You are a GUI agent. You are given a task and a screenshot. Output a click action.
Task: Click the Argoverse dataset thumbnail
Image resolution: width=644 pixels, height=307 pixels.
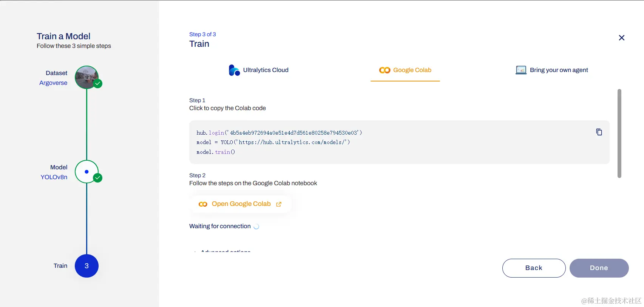(x=86, y=77)
